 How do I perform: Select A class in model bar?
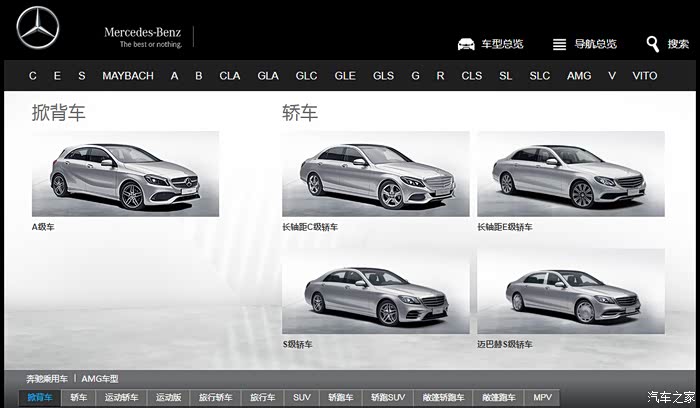coord(174,76)
